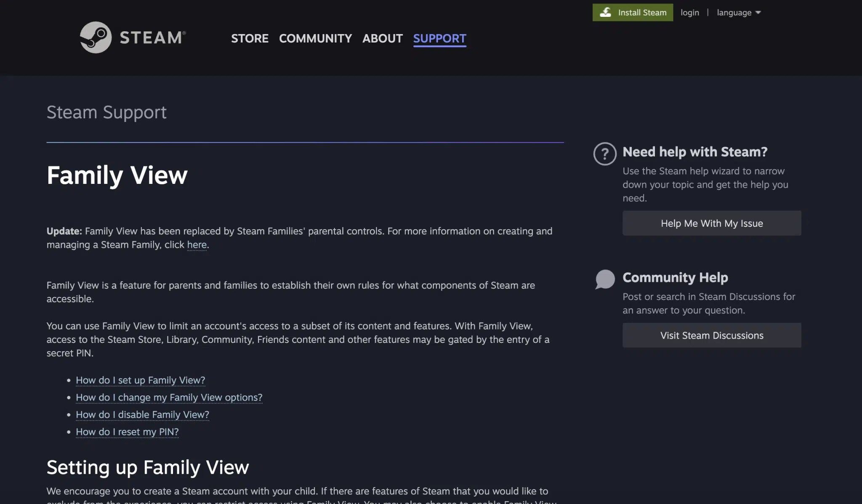862x504 pixels.
Task: Click Visit Steam Discussions button
Action: click(712, 335)
